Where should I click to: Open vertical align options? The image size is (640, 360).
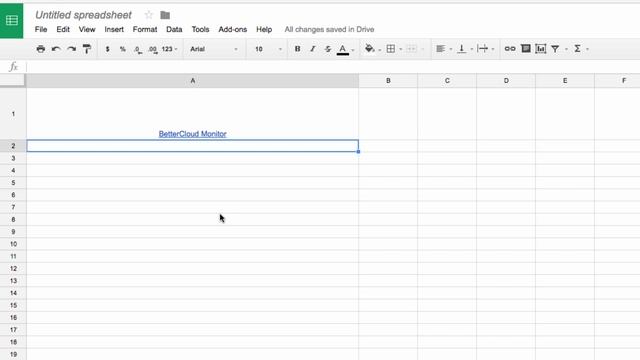click(462, 49)
